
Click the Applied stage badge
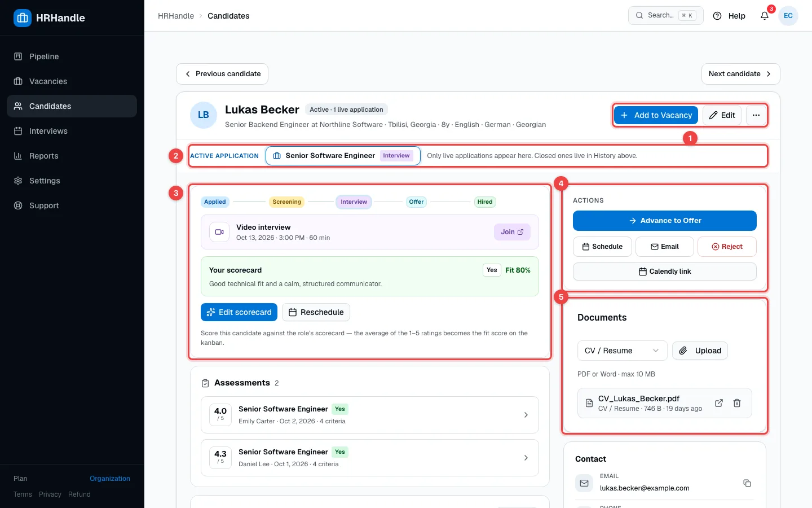(215, 202)
